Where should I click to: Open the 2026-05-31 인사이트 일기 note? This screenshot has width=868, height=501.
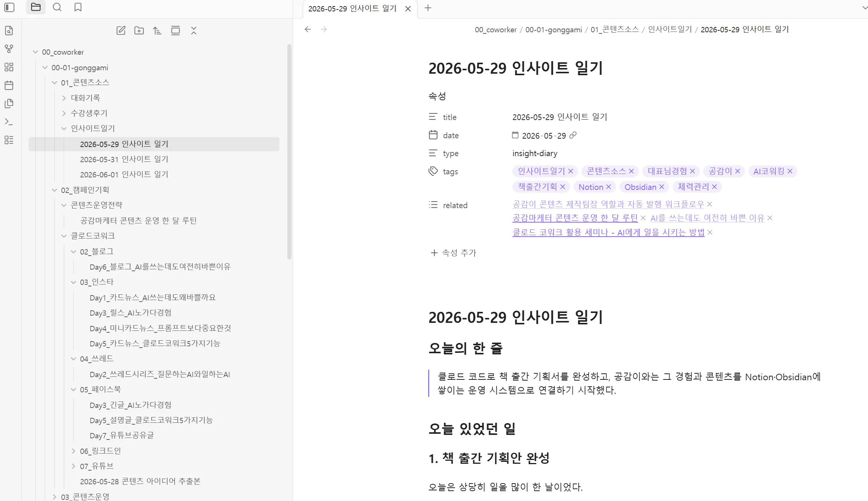click(x=124, y=160)
